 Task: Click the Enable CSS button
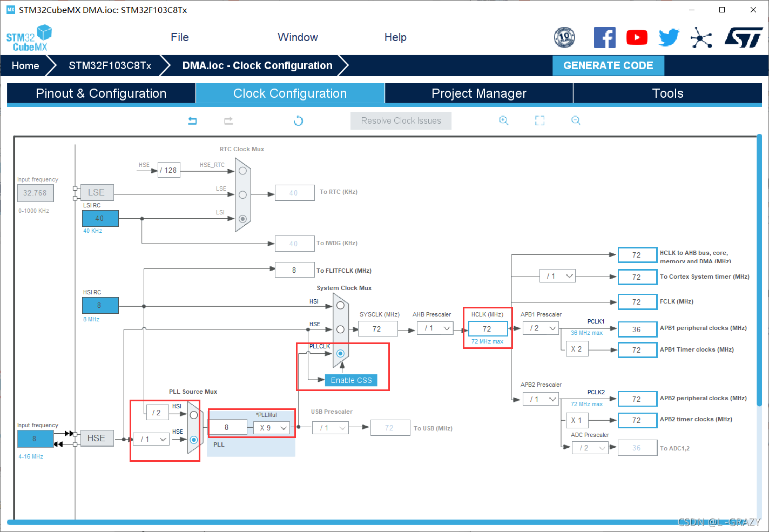click(351, 380)
